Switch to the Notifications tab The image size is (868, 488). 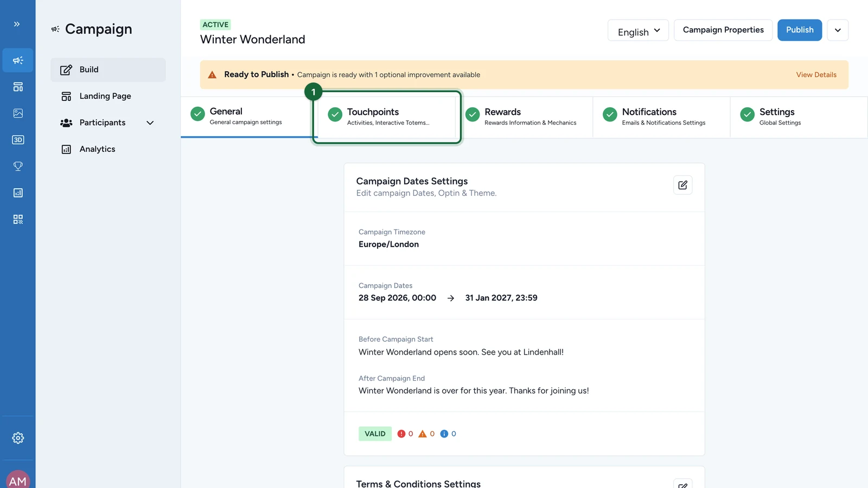661,117
